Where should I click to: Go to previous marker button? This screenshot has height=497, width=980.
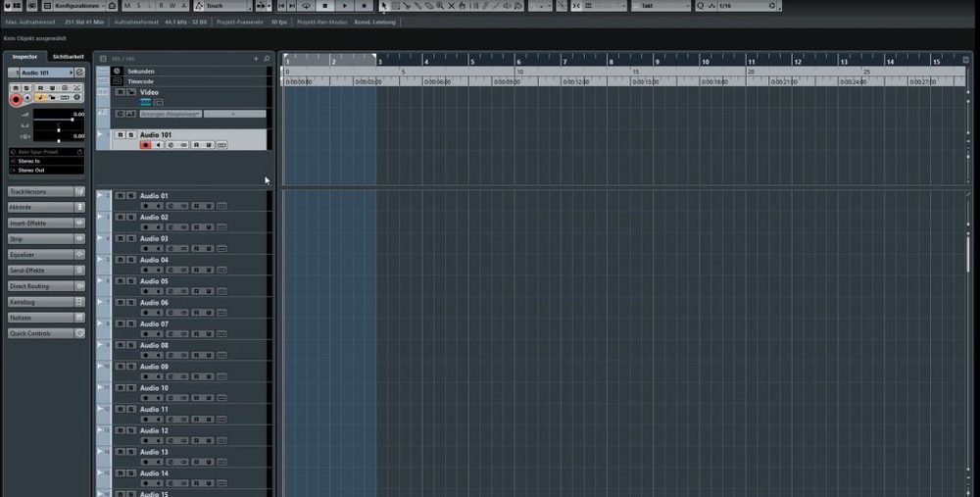pos(281,6)
